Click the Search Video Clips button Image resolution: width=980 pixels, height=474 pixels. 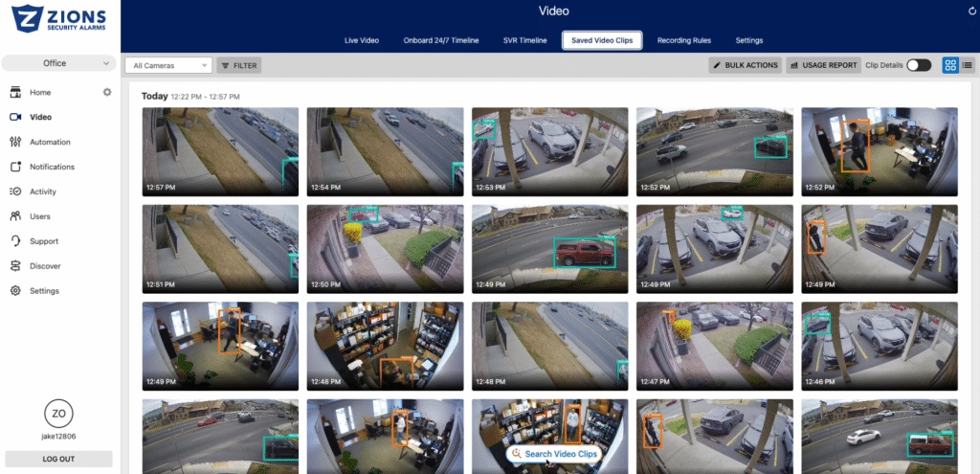[x=554, y=454]
